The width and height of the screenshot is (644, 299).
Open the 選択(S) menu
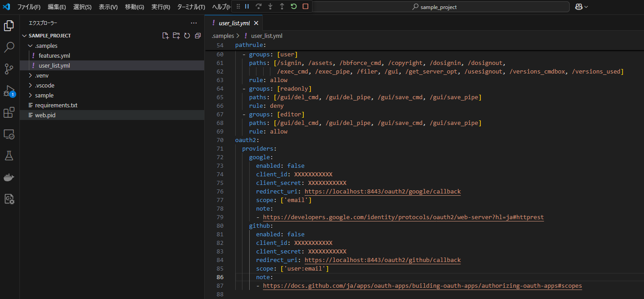click(x=82, y=7)
